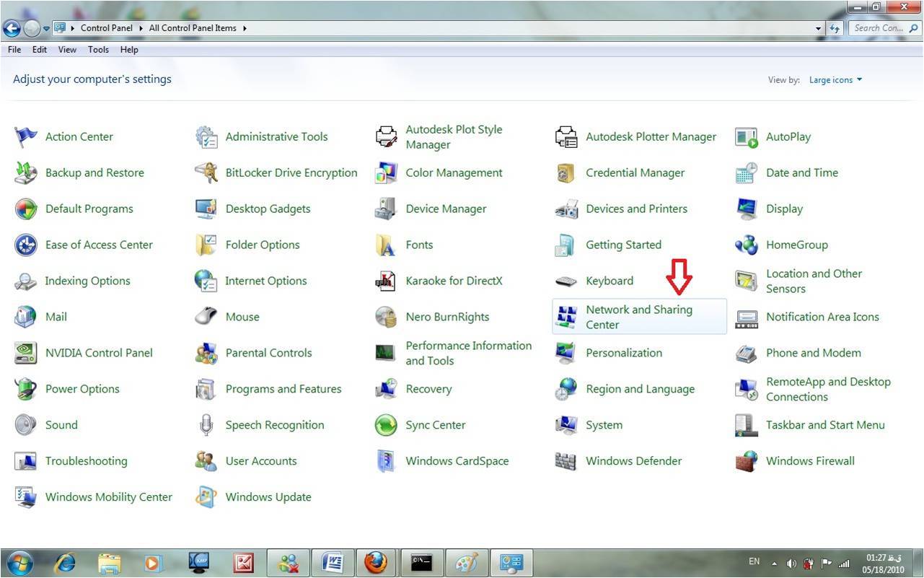Open the Power Options link
Screen dimensions: 924x578
click(x=82, y=389)
